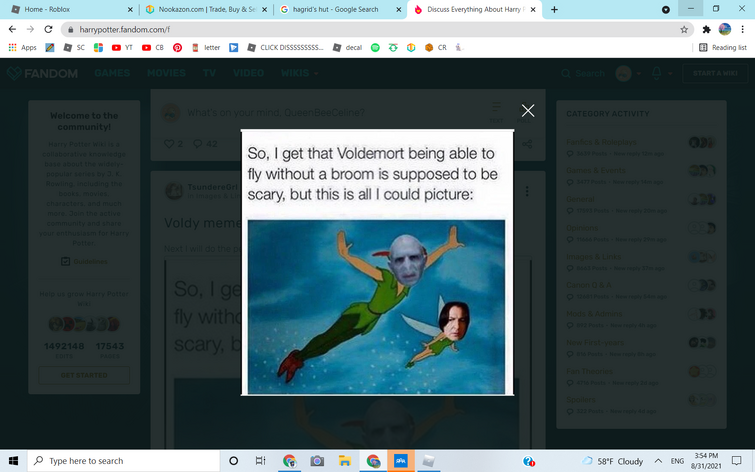Open the Fan Theories category
The height and width of the screenshot is (472, 755).
589,371
